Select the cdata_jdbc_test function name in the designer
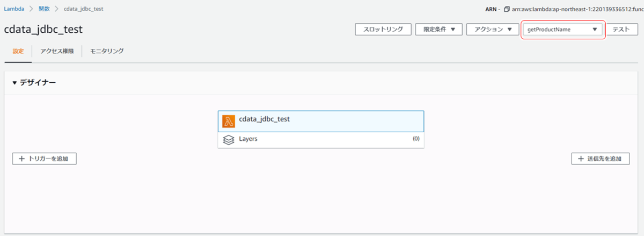The image size is (644, 236). [x=264, y=119]
